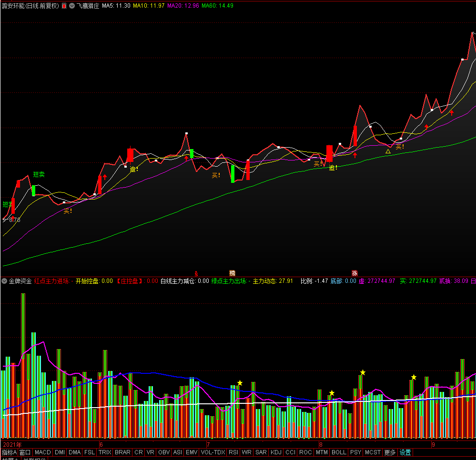
Task: Select the KDJ indicator tab
Action: tap(276, 452)
